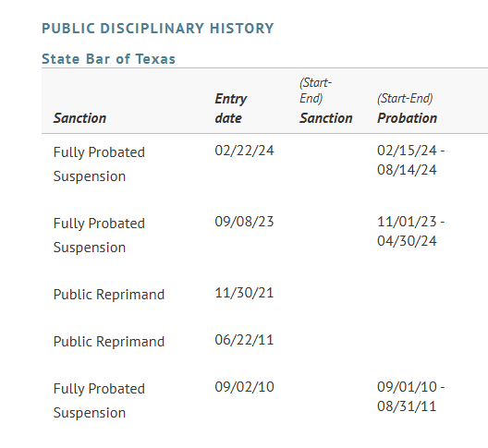Click the 09/02/10 entry date
The height and width of the screenshot is (448, 488).
[x=244, y=387]
